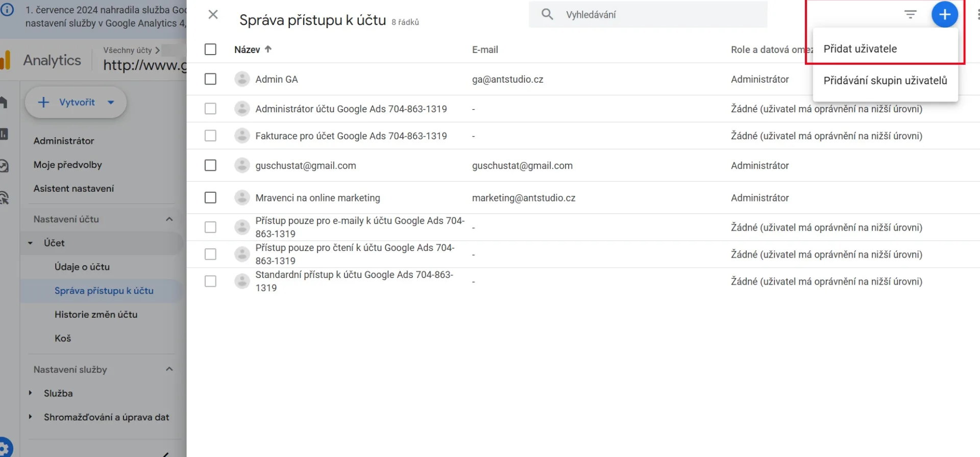Open Údaje o účtu in sidebar
The image size is (980, 457).
click(x=82, y=267)
